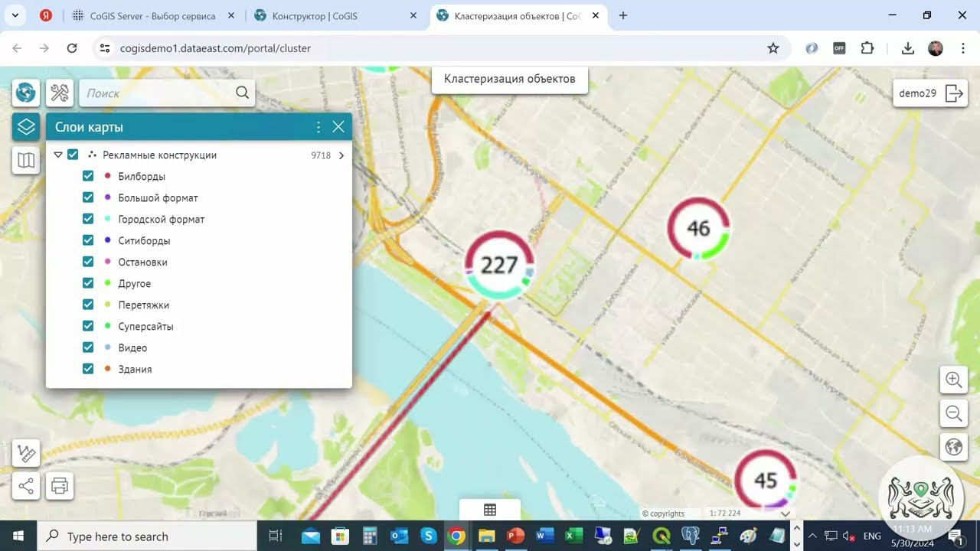This screenshot has width=980, height=551.
Task: Open pgAdmin elephant icon in taskbar
Action: 690,536
